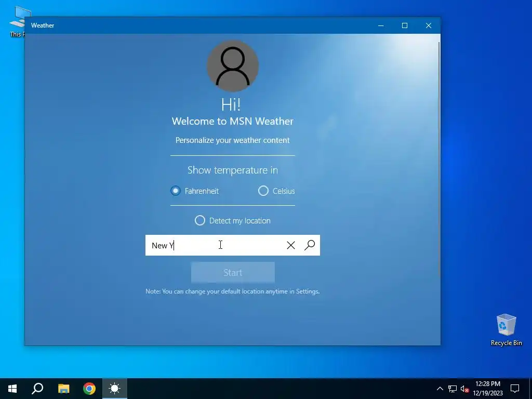The height and width of the screenshot is (399, 532).
Task: Click the user profile avatar
Action: click(233, 66)
